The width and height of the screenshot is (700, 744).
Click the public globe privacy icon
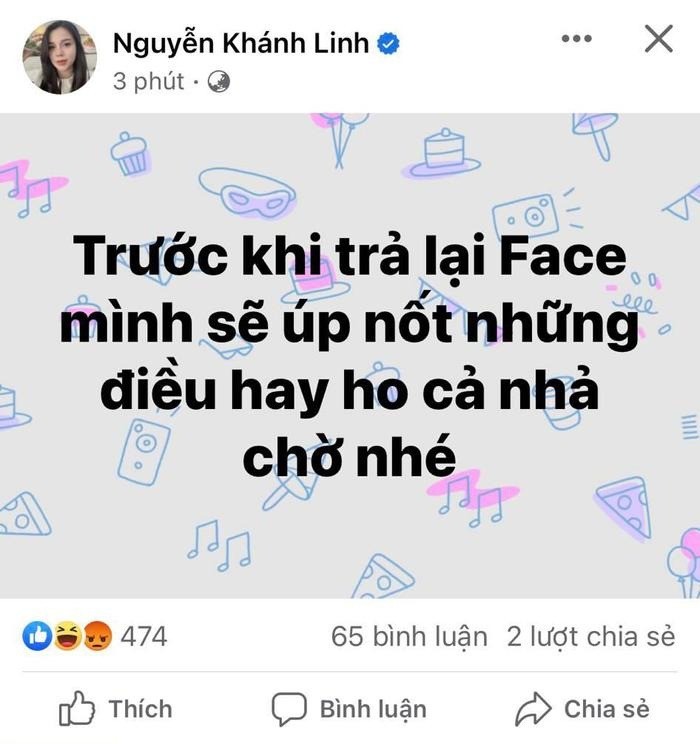coord(219,82)
